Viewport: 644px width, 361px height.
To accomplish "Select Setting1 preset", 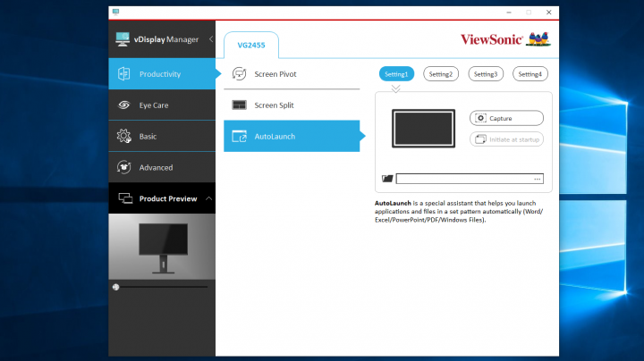I will 396,74.
